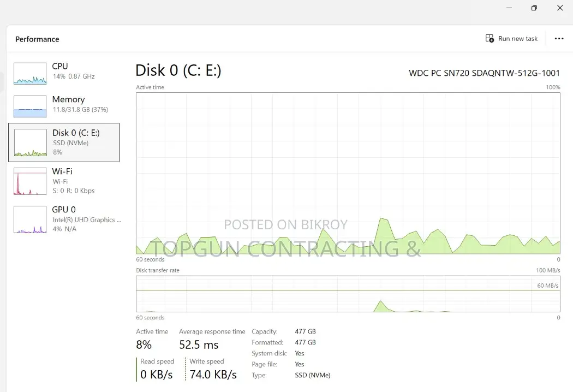573x392 pixels.
Task: Click the 52.5 ms response time value
Action: click(199, 345)
